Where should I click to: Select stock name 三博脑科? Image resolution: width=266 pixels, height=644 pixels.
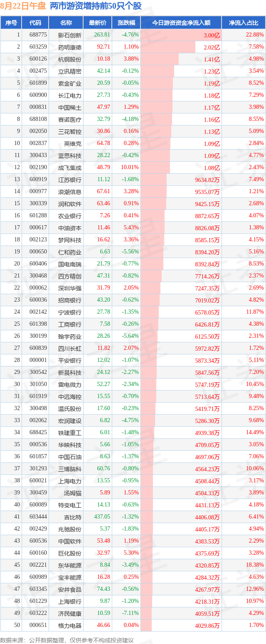coord(70,469)
